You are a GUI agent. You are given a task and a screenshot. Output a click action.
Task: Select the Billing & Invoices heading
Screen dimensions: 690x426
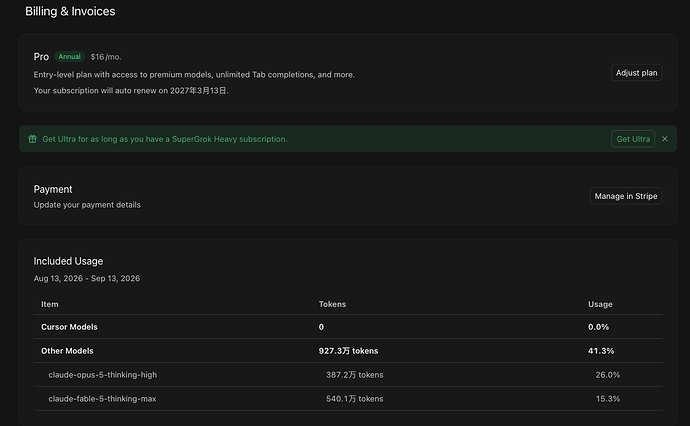coord(70,11)
